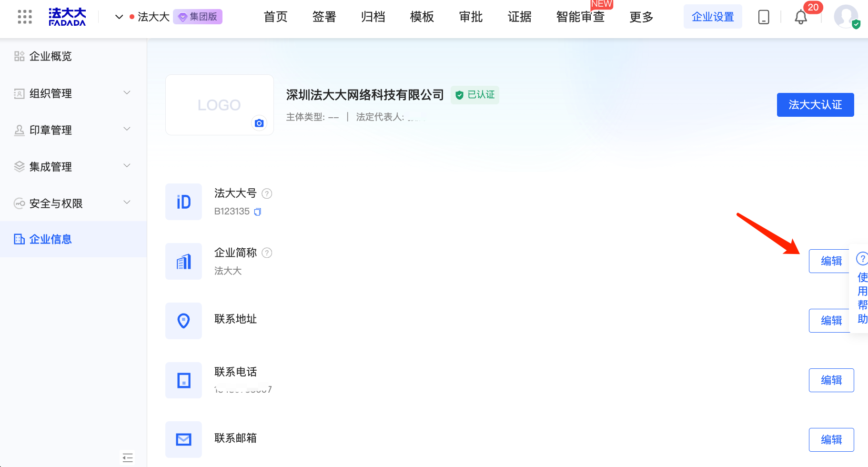
Task: Collapse the sidebar with the bottom toggle icon
Action: coord(127,458)
